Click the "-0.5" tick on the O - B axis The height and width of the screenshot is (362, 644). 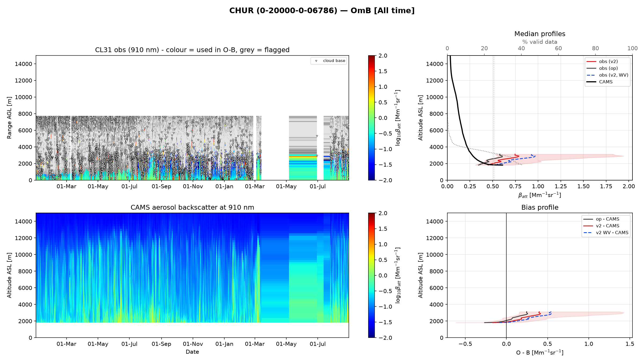click(x=465, y=344)
